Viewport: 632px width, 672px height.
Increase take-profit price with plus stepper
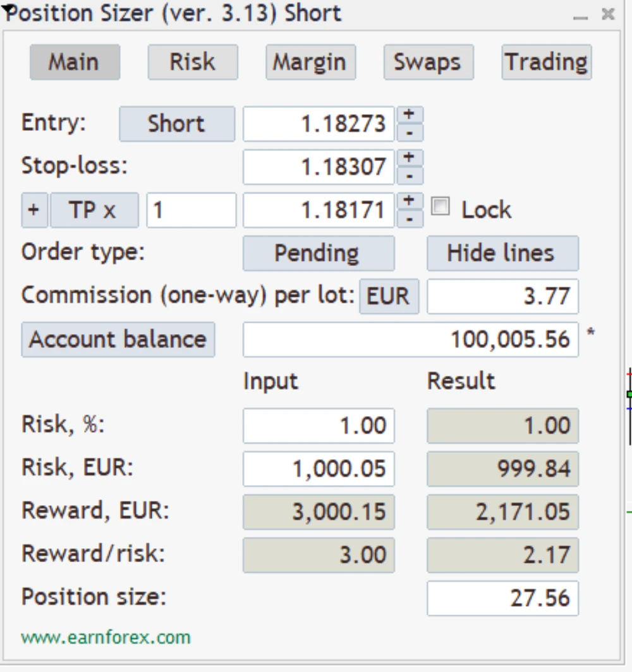point(410,201)
